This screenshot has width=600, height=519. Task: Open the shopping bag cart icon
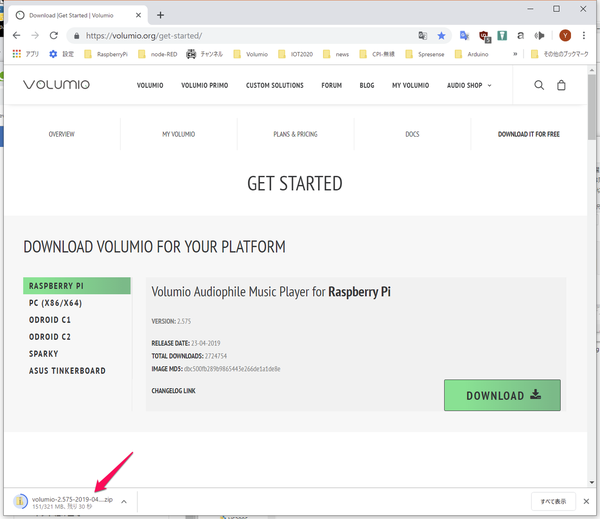click(x=562, y=86)
